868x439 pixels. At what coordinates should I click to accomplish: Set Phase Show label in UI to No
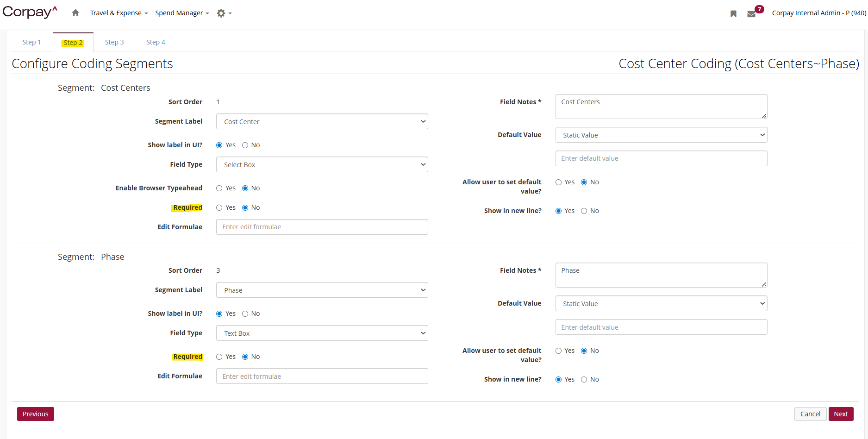pos(245,314)
